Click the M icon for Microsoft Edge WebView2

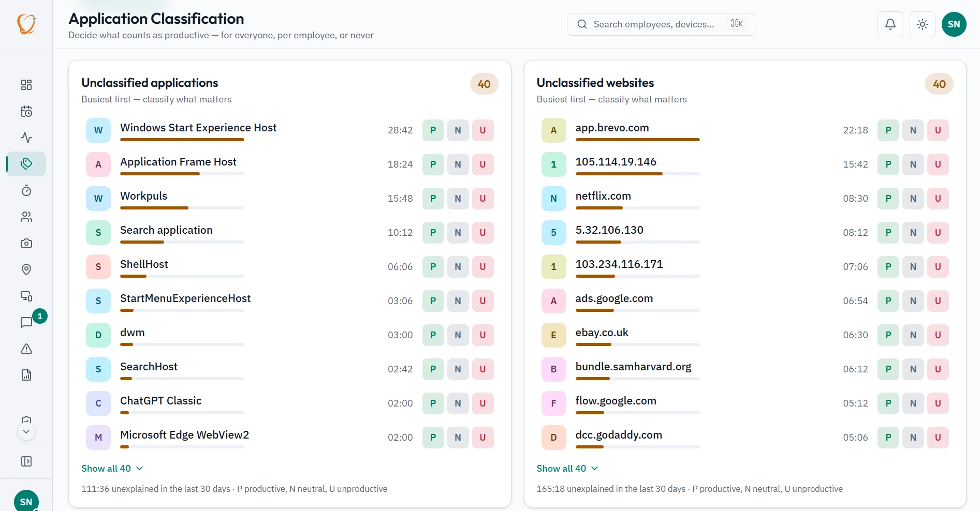98,438
